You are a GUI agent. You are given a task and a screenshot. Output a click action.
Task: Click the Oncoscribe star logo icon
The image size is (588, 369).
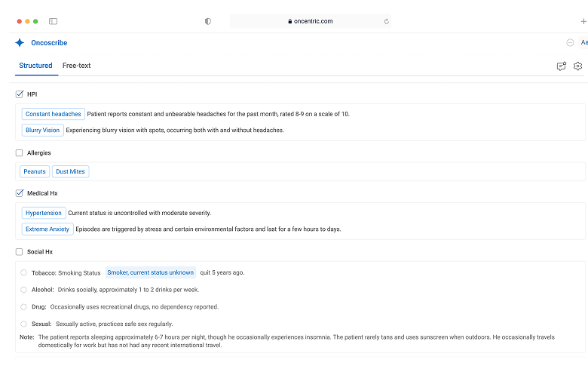20,43
